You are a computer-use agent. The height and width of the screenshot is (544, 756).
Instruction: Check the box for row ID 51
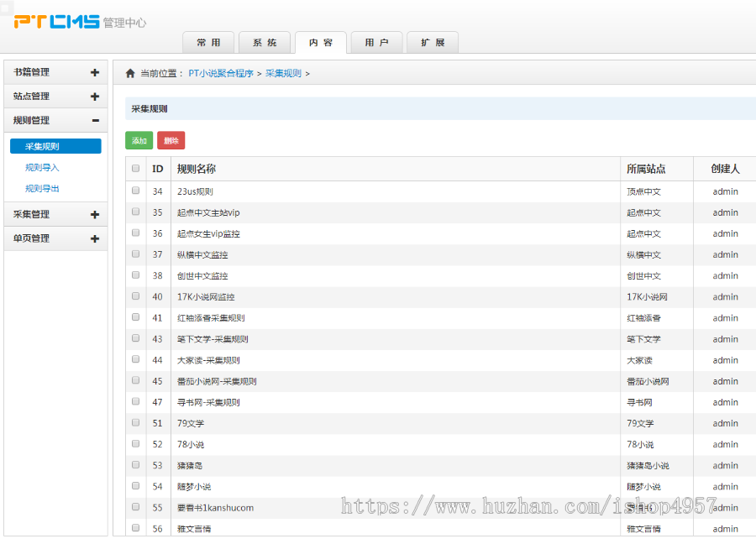(x=135, y=422)
